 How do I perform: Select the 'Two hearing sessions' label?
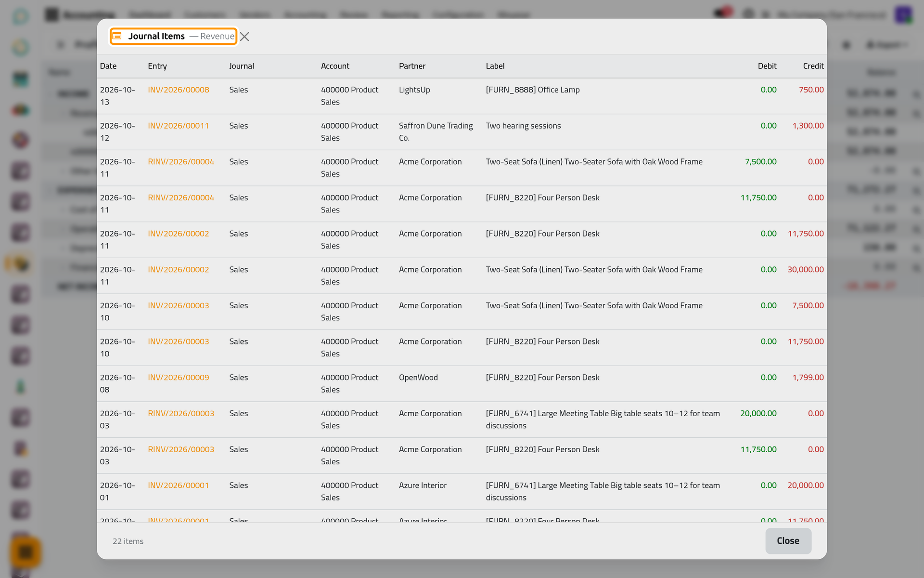click(x=523, y=126)
